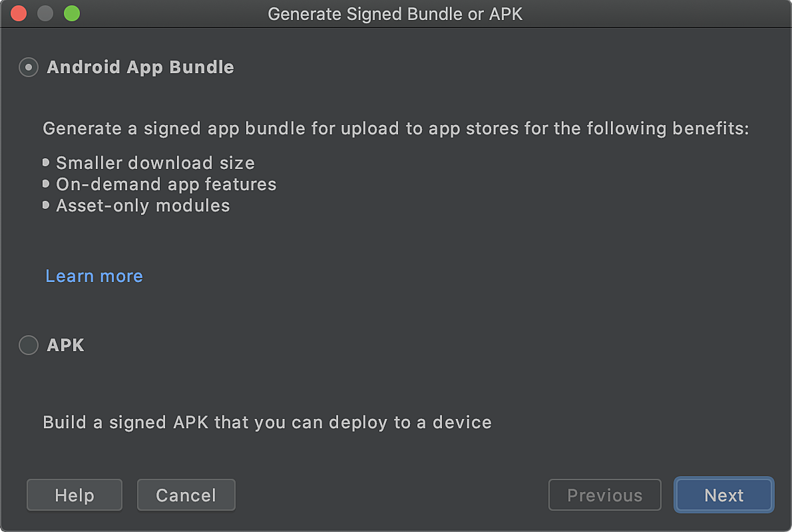Click the Help button
Image resolution: width=792 pixels, height=532 pixels.
75,495
